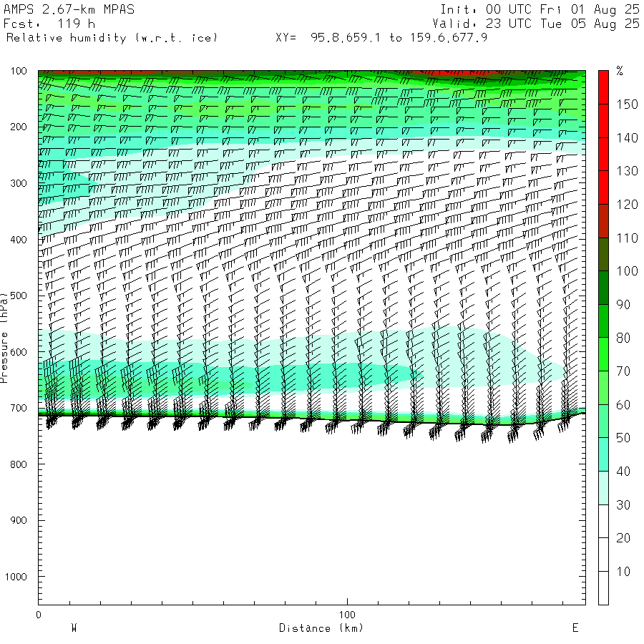644x644 pixels.
Task: Click the 1000 pressure axis label
Action: 16,577
